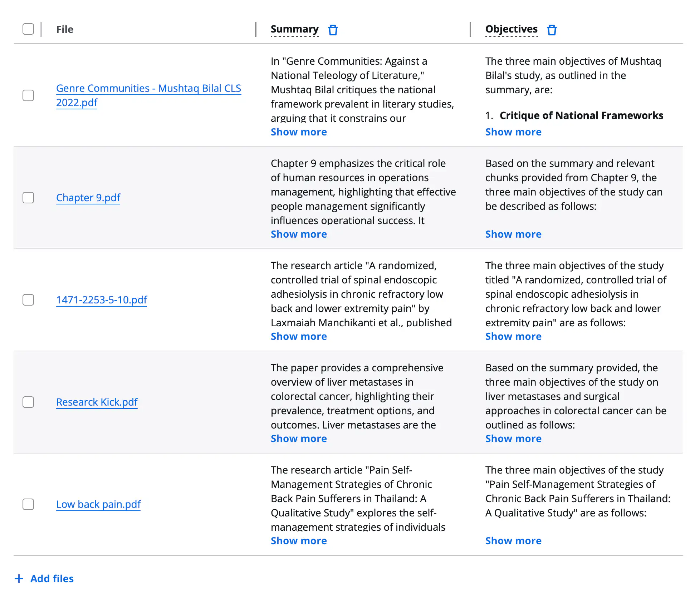Delete the Summary column via trash icon
The width and height of the screenshot is (700, 604).
(333, 30)
